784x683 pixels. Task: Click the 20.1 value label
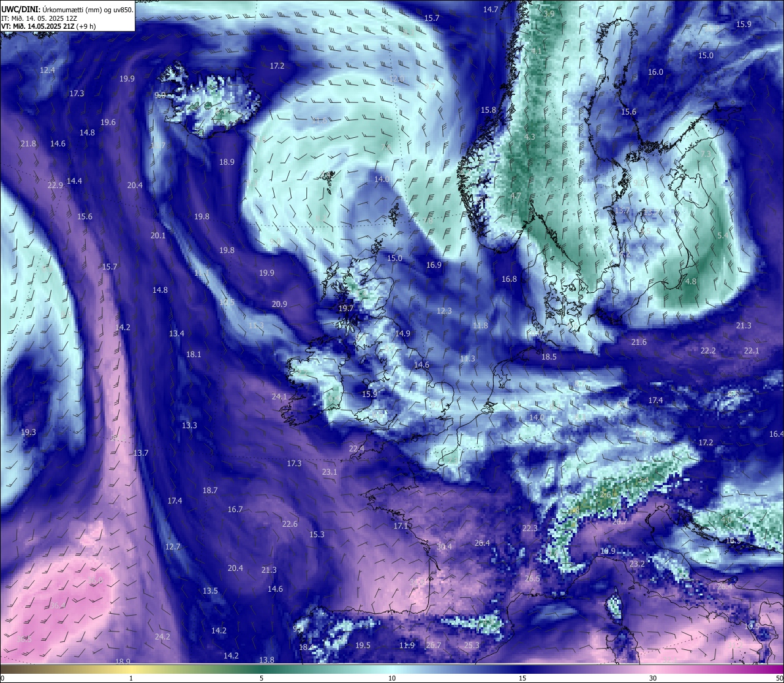click(158, 236)
